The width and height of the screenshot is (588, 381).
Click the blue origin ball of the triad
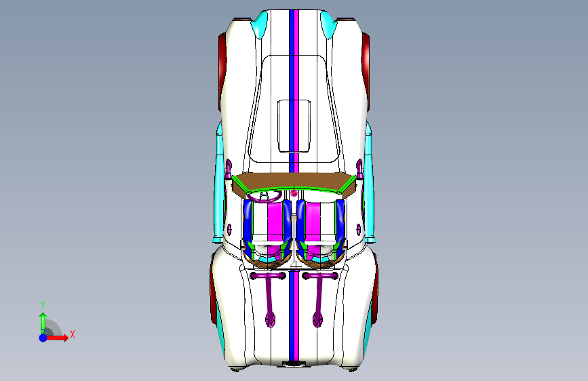click(x=43, y=338)
